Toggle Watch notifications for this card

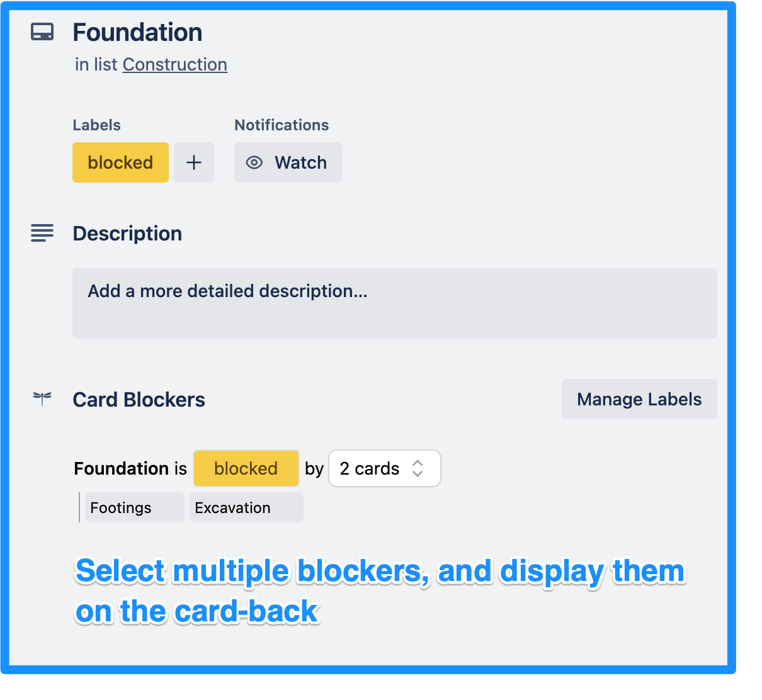(288, 162)
